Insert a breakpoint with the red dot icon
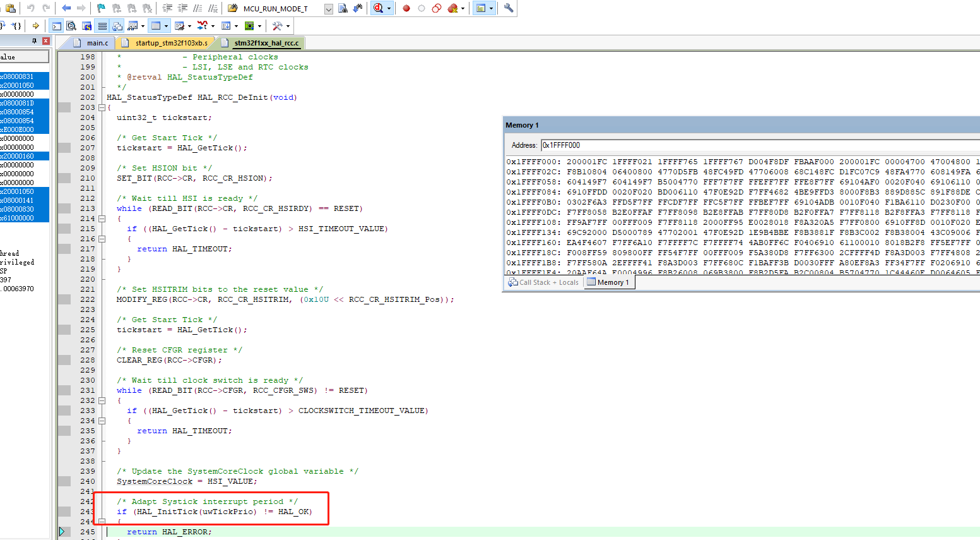 [x=406, y=8]
